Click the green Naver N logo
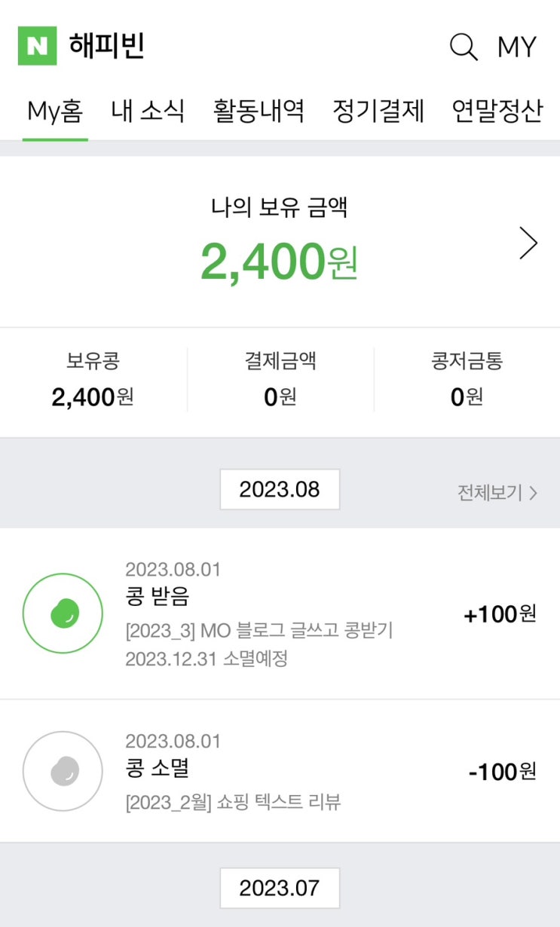Image resolution: width=560 pixels, height=927 pixels. point(37,46)
